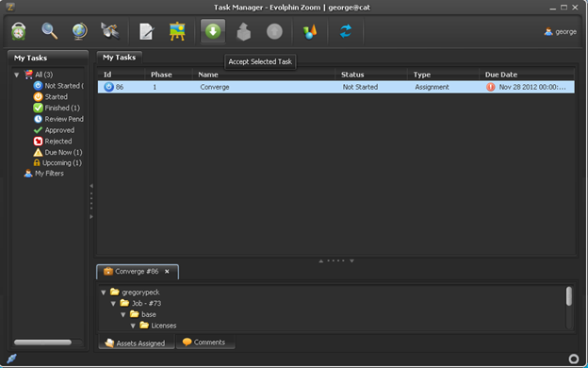
Task: Click the up arrow on horizontal splitter
Action: tap(321, 261)
